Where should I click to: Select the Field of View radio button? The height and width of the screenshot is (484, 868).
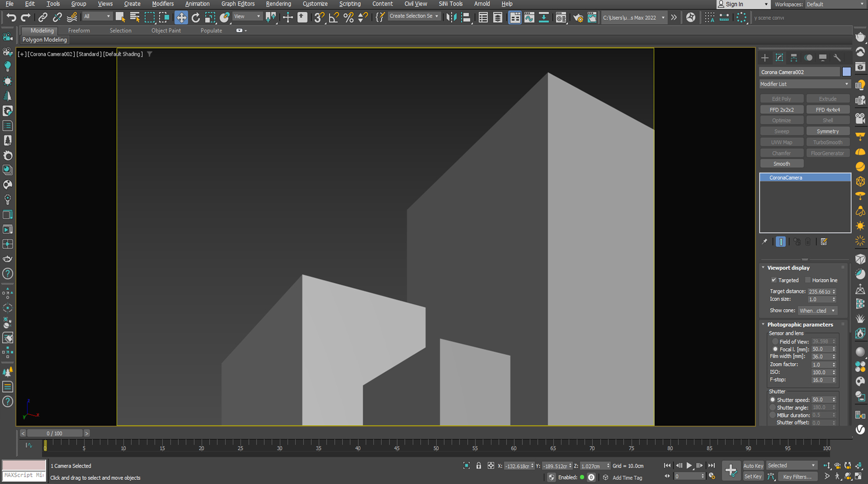click(x=775, y=341)
